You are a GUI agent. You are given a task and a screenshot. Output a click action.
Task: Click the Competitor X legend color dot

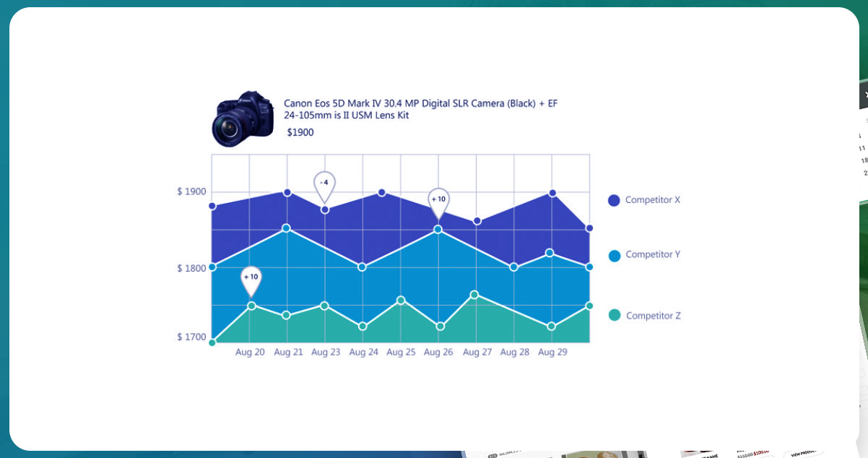coord(614,200)
